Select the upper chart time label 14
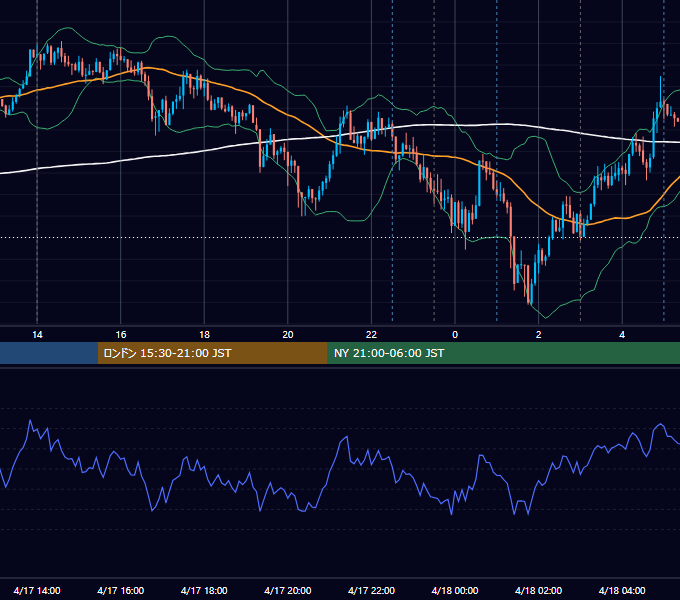 37,335
